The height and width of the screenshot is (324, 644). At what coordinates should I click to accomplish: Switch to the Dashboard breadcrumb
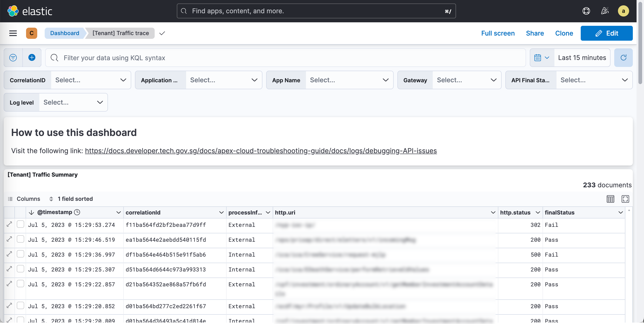64,33
